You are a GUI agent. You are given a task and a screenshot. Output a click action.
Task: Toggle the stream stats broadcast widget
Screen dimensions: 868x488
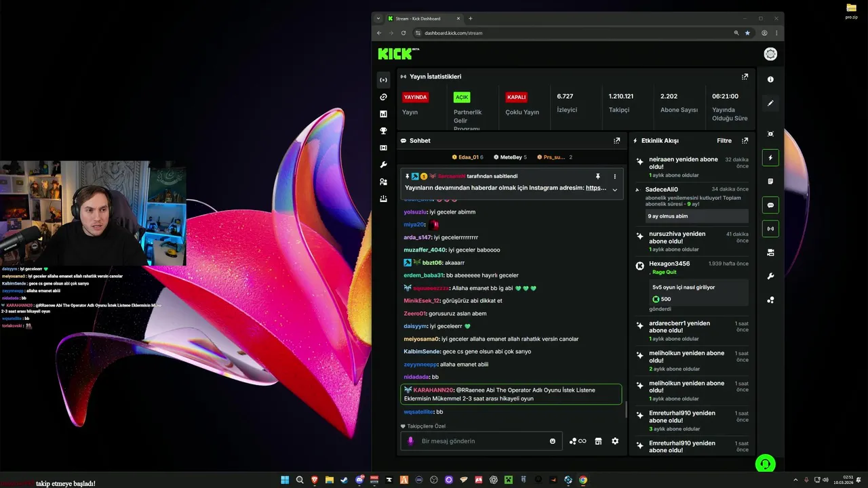click(x=770, y=228)
